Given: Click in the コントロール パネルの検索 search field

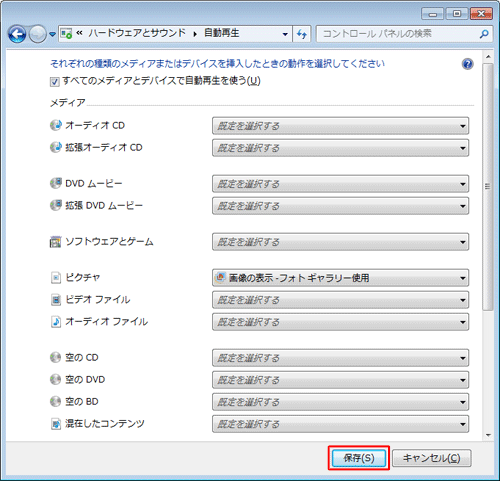Looking at the screenshot, I should [x=398, y=34].
